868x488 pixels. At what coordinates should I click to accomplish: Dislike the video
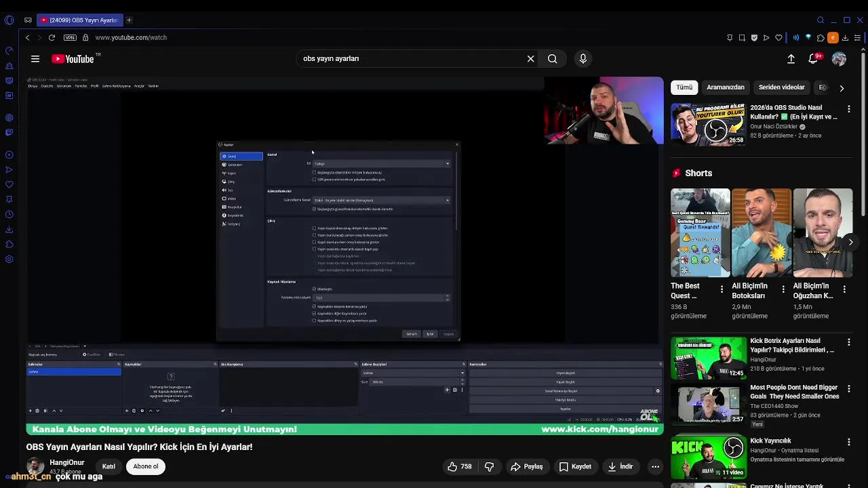(x=489, y=466)
